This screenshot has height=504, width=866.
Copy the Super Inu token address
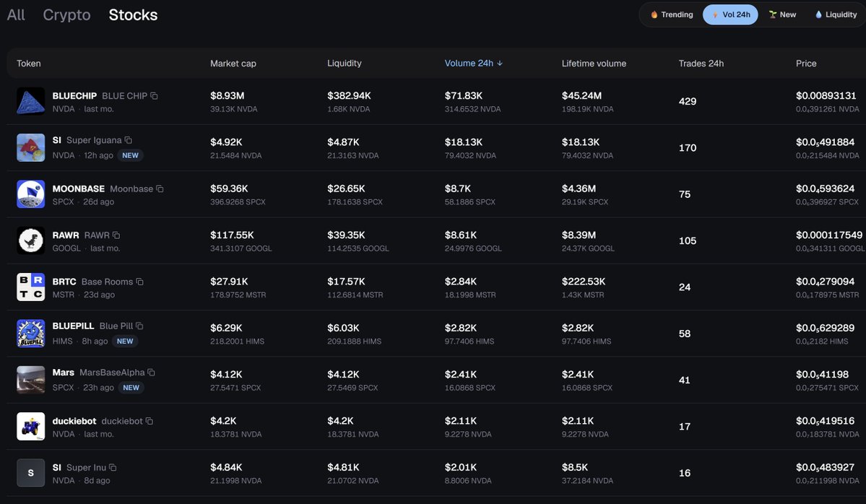(113, 468)
